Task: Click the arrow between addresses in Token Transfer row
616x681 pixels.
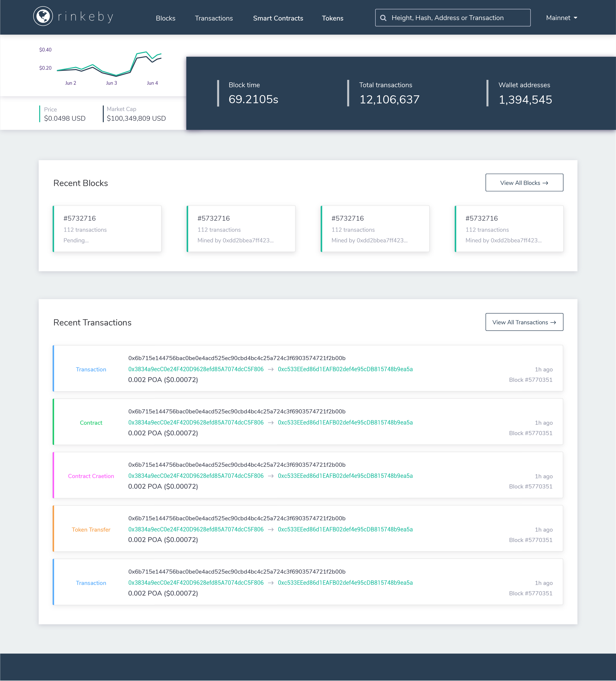Action: pyautogui.click(x=271, y=529)
